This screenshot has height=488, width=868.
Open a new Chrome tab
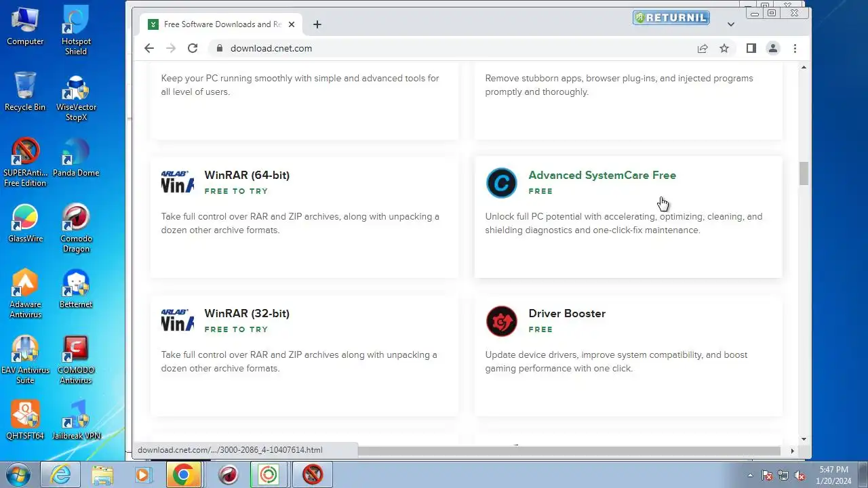tap(317, 24)
